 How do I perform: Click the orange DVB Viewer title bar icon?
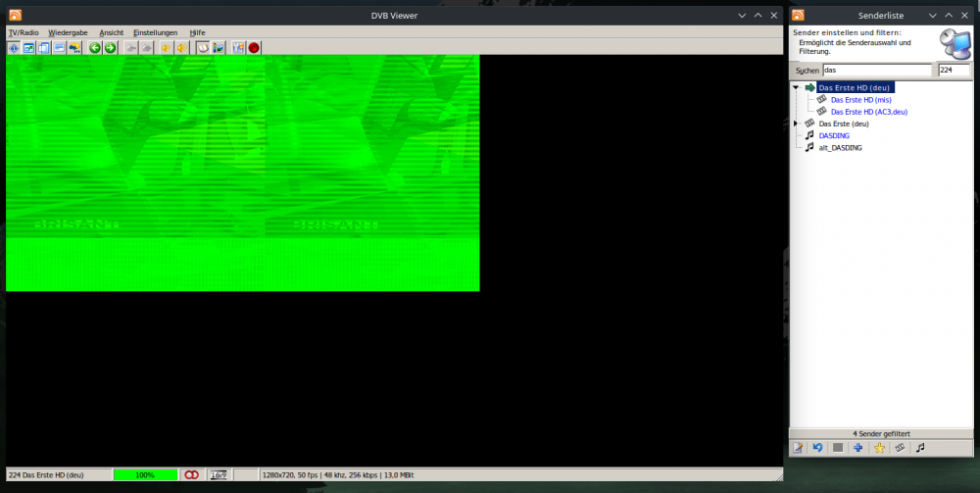point(15,16)
